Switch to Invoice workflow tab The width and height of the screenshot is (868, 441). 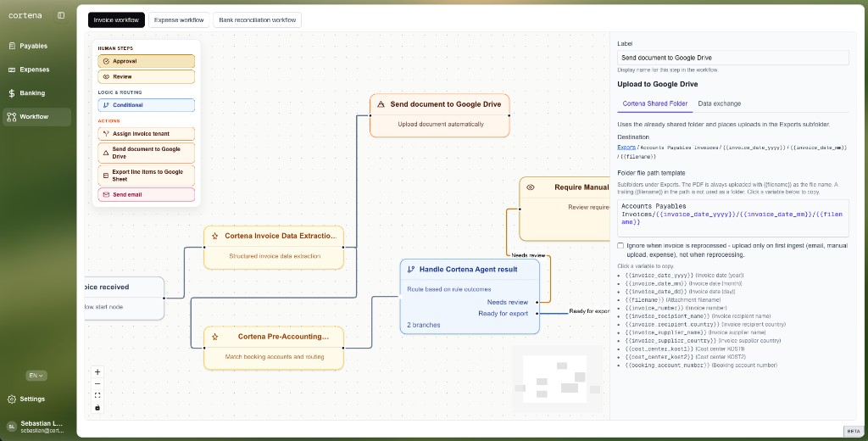116,20
